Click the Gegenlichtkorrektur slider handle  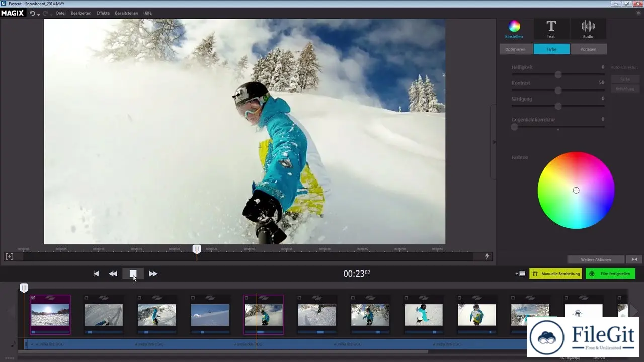click(x=514, y=127)
